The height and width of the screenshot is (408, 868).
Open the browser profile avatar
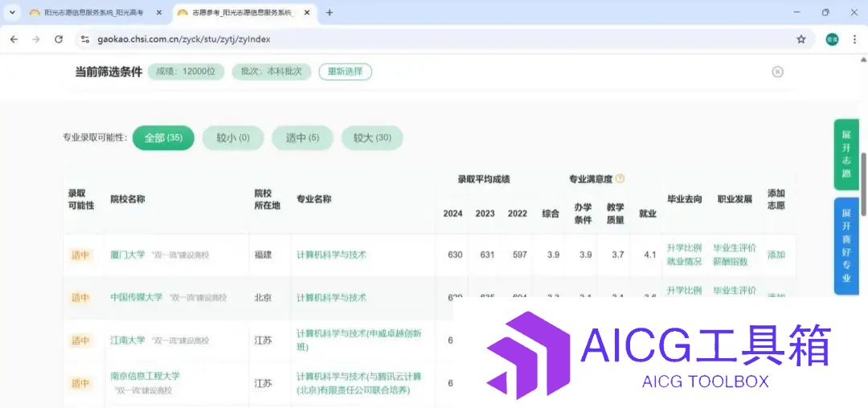click(832, 39)
